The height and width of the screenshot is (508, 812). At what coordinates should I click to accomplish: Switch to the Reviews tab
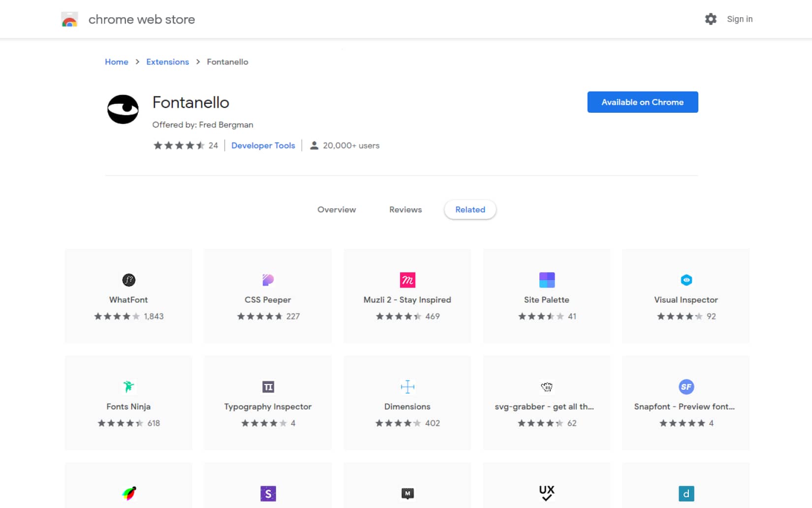point(405,209)
